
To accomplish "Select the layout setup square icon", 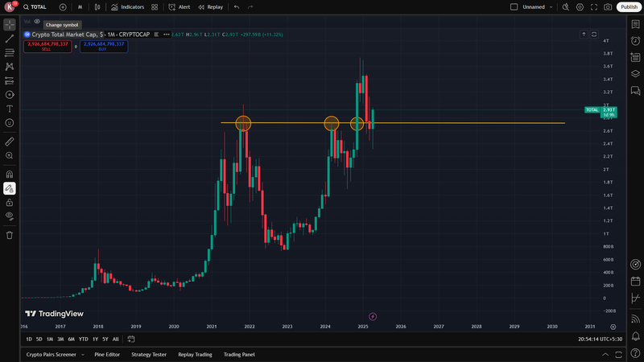I will (x=514, y=7).
